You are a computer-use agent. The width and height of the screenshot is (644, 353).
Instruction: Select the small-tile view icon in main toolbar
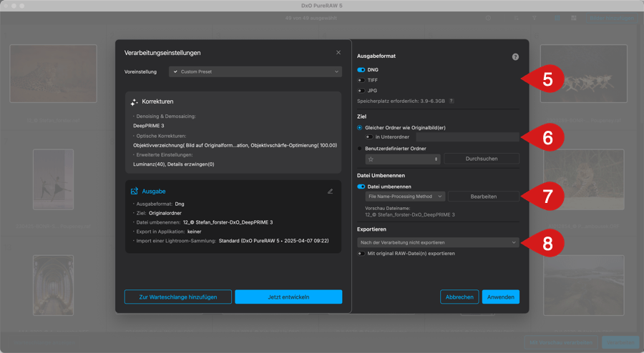click(x=574, y=18)
